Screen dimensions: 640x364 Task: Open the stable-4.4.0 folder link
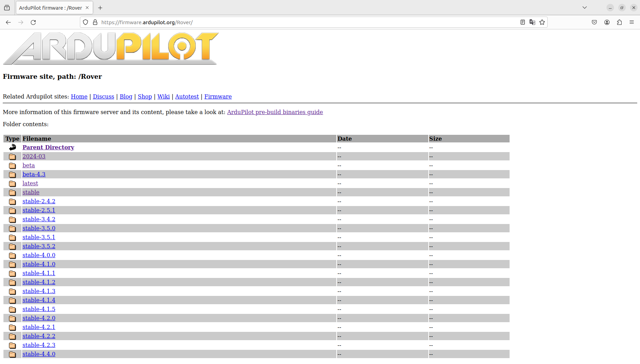click(39, 354)
